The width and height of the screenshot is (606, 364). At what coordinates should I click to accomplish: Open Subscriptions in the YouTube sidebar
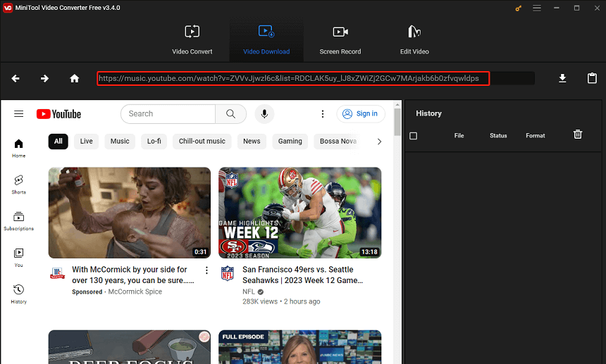(x=18, y=221)
